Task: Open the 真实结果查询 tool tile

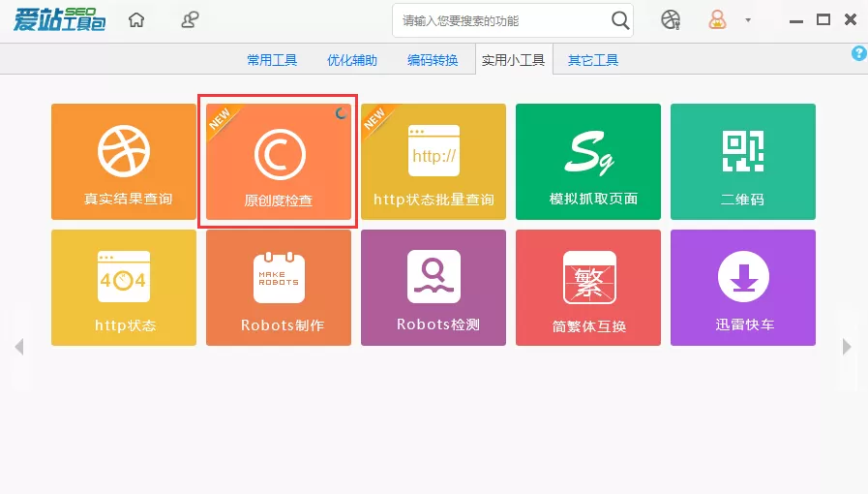Action: point(124,161)
